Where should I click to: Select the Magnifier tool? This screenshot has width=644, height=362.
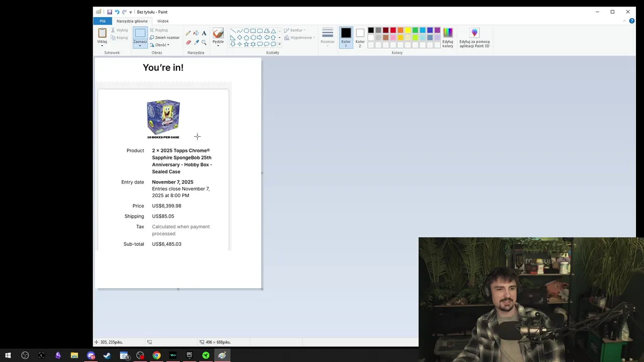204,42
